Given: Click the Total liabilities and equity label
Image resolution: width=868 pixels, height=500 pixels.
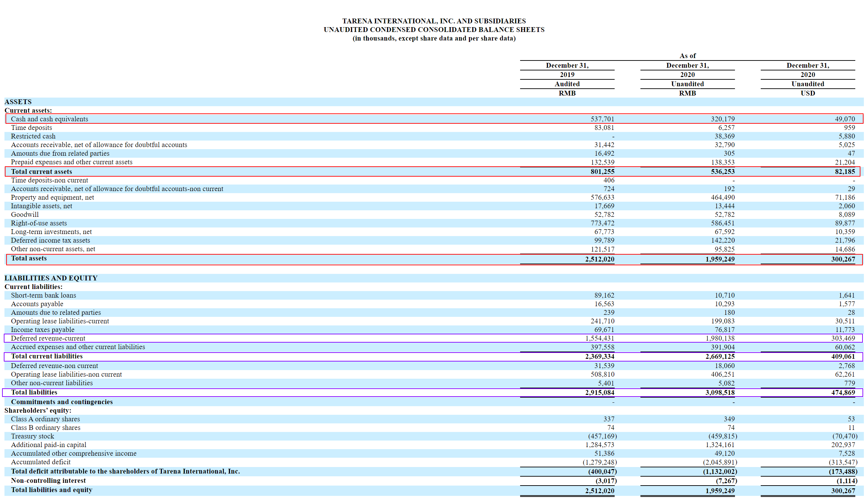Looking at the screenshot, I should click(52, 490).
